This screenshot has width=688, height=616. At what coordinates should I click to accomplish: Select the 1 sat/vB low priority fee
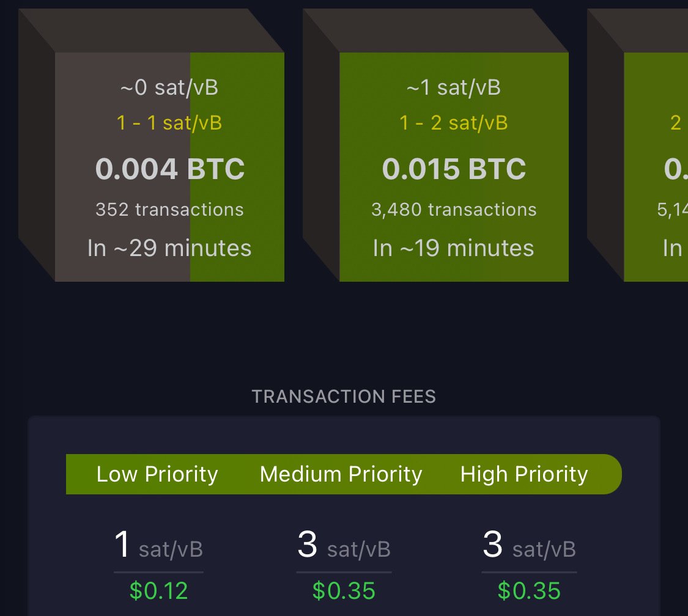[158, 544]
